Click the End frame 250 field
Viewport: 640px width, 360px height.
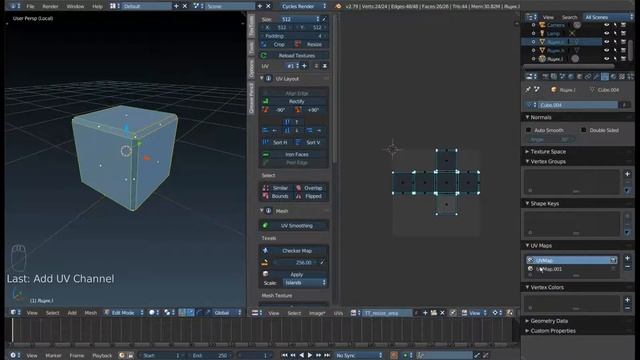coord(210,355)
